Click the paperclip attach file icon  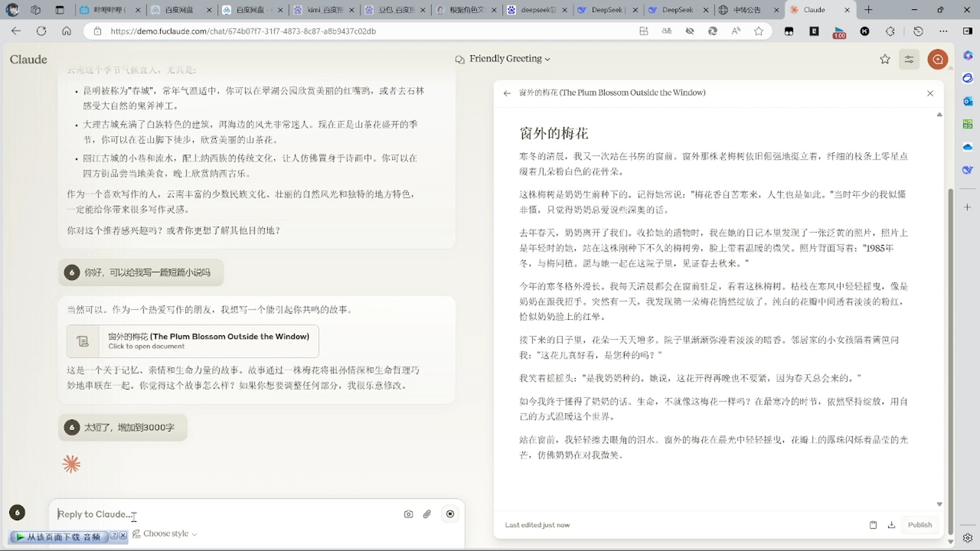tap(427, 514)
